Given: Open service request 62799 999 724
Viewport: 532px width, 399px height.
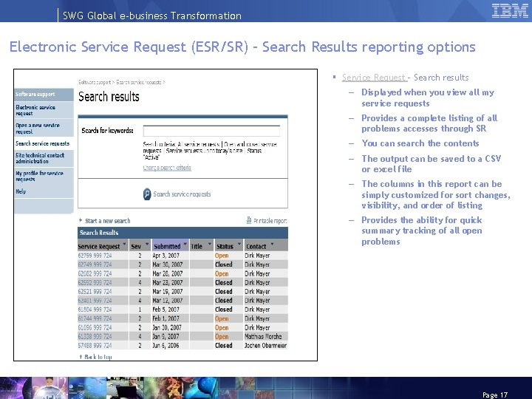Looking at the screenshot, I should (95, 256).
